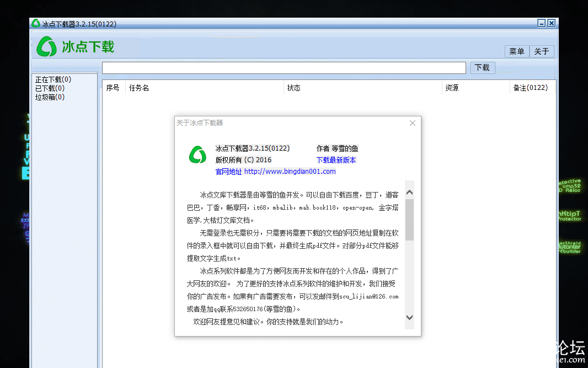Screen dimensions: 588x368
Task: Open the 官网地址 link
Action: (x=228, y=172)
